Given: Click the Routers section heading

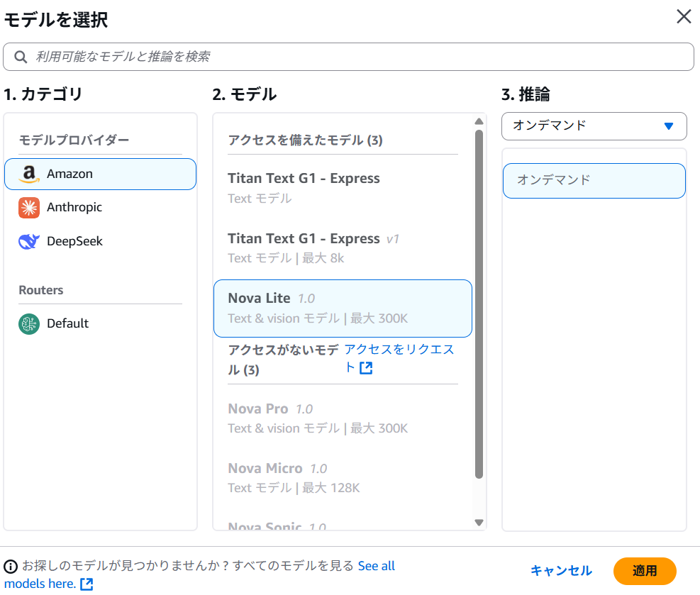Looking at the screenshot, I should (41, 290).
